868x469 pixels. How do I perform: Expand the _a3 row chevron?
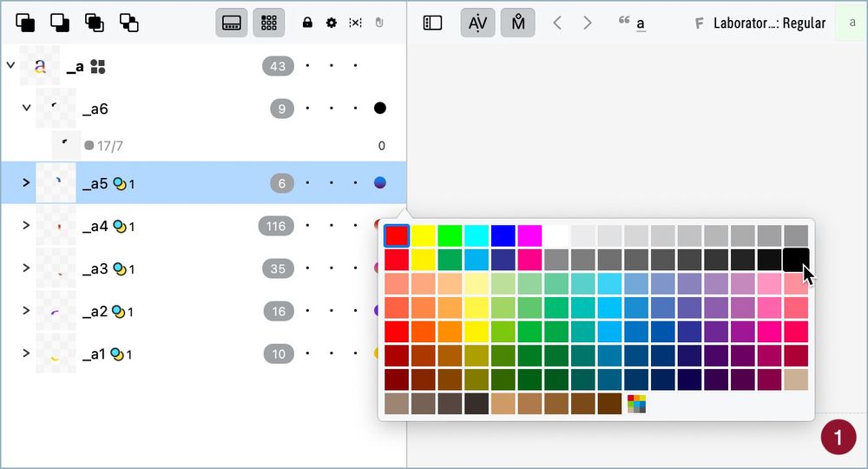(26, 268)
